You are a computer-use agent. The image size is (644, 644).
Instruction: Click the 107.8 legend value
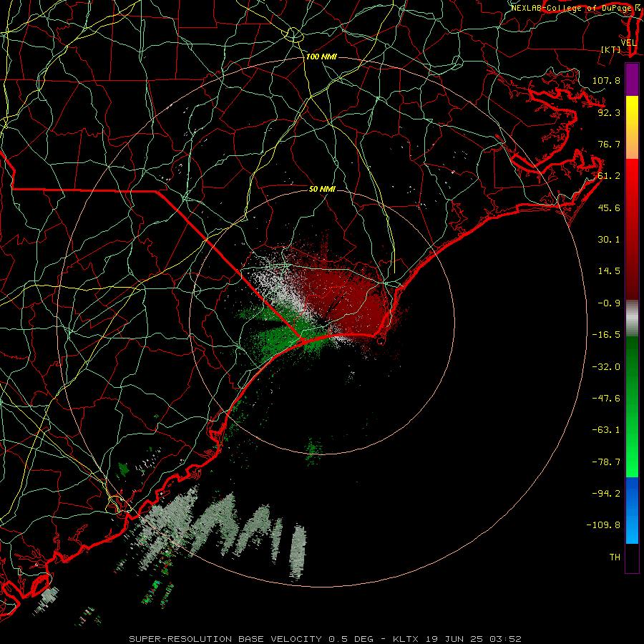coord(606,80)
